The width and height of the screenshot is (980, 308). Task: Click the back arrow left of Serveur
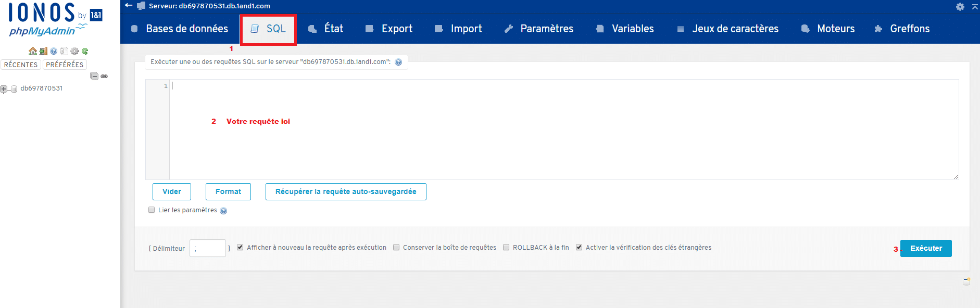129,6
